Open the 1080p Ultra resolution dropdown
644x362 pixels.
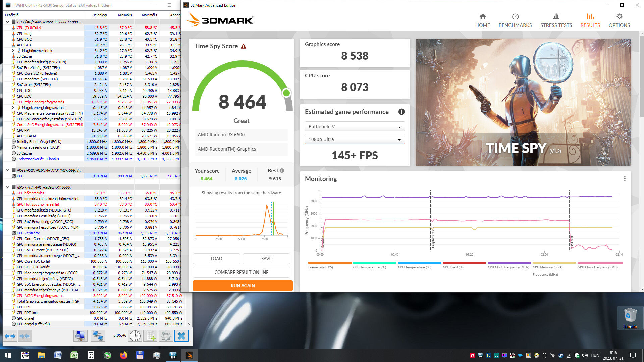pos(355,139)
